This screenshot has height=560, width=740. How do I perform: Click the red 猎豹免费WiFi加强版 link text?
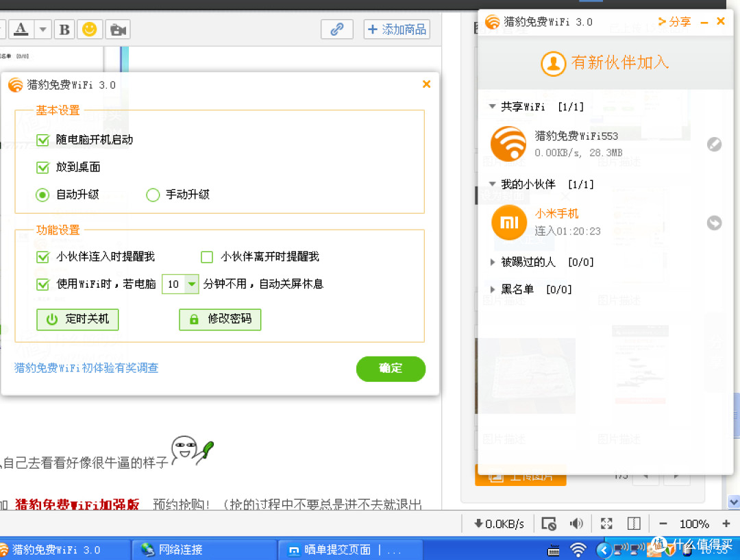point(77,504)
